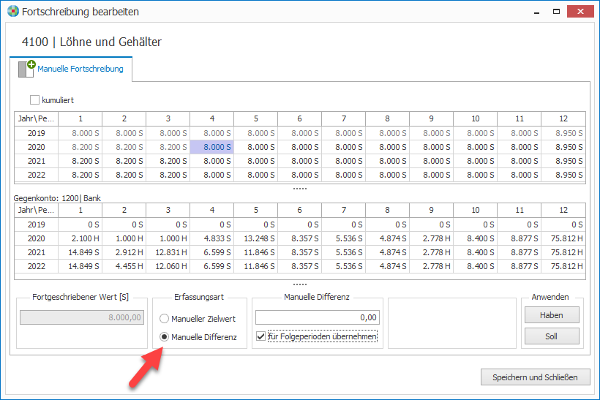600x400 pixels.
Task: Click 2021 period 3 cell 12.831 H
Action: [x=168, y=252]
